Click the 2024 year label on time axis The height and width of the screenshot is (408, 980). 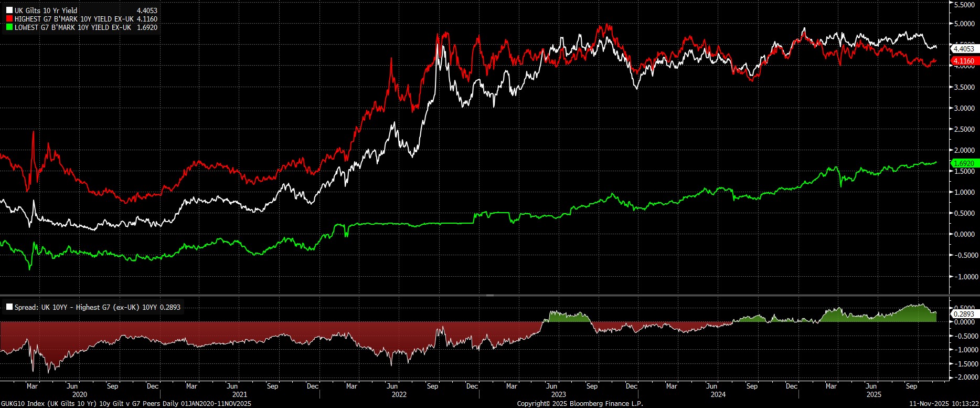[x=717, y=394]
